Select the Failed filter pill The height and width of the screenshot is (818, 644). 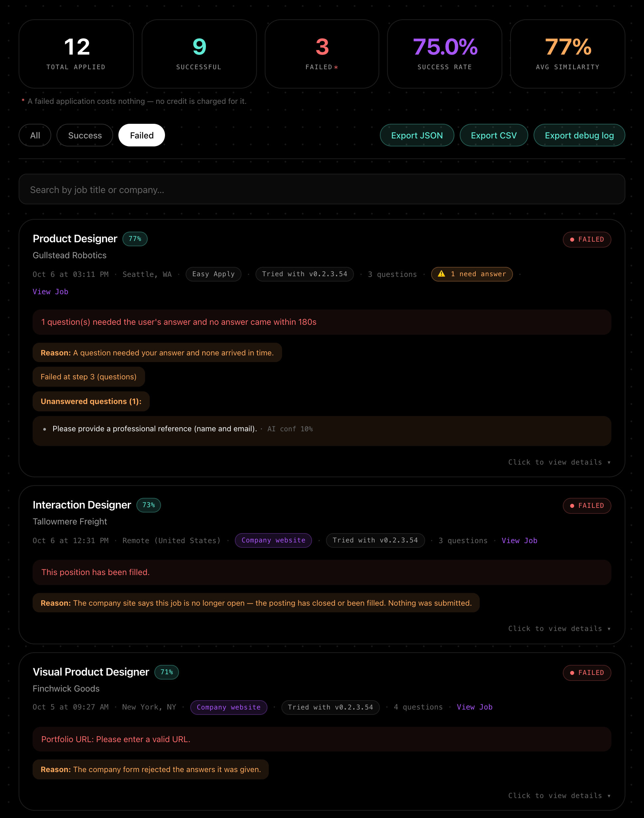click(142, 135)
